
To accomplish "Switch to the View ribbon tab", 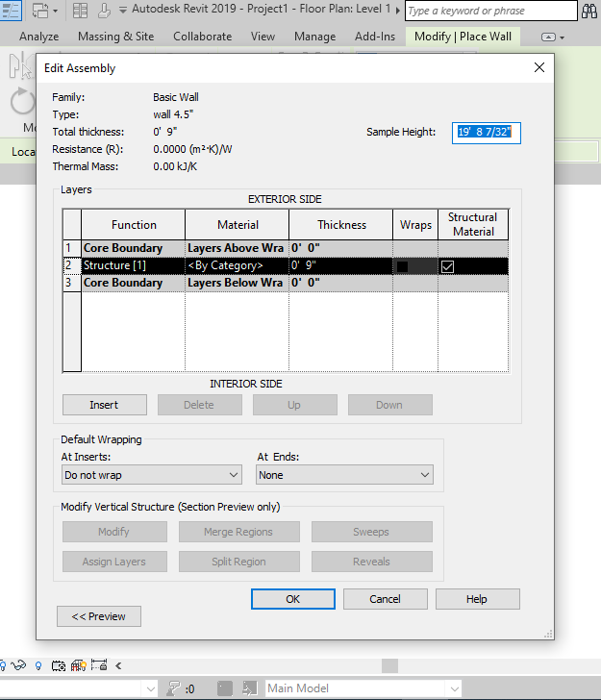I will coord(263,37).
